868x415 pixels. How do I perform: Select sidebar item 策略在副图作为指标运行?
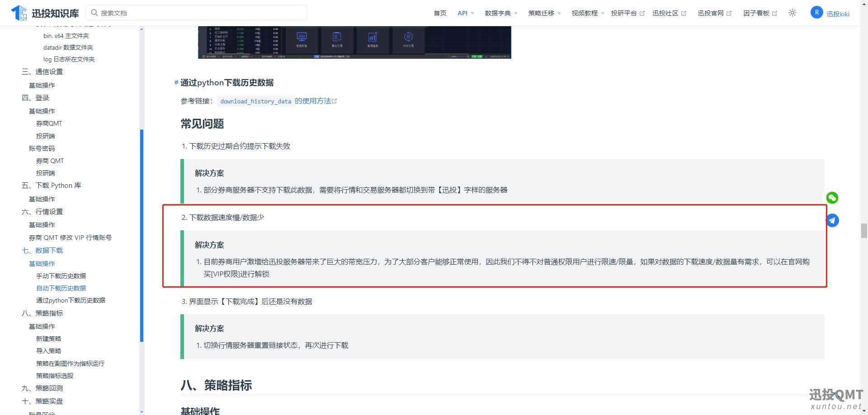click(x=70, y=364)
